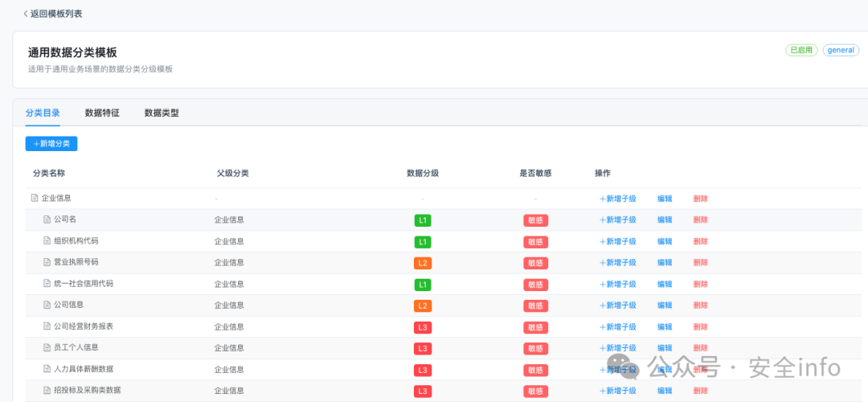Click the 已启用 status tag
868x402 pixels.
[801, 50]
